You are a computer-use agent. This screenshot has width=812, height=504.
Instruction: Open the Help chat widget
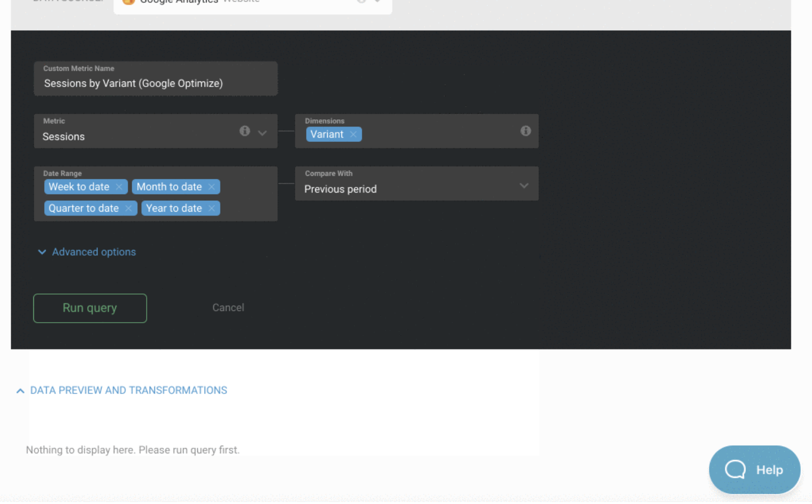(x=754, y=470)
